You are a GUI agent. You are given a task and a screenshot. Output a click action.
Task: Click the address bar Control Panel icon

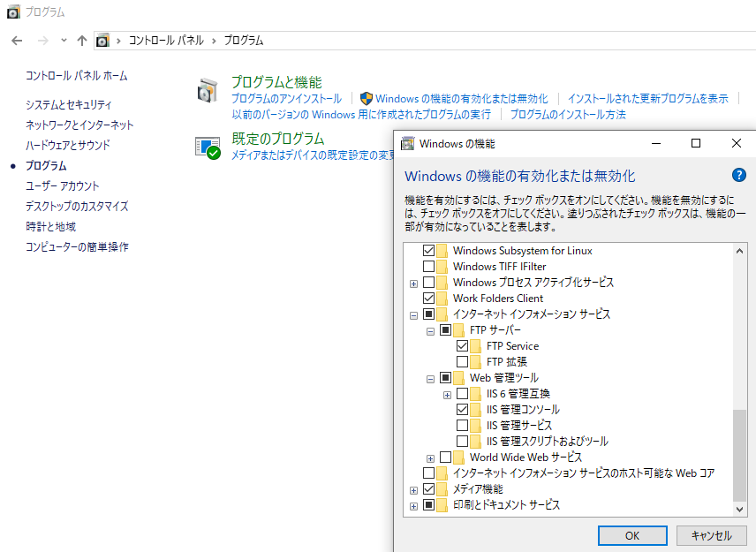pyautogui.click(x=102, y=41)
